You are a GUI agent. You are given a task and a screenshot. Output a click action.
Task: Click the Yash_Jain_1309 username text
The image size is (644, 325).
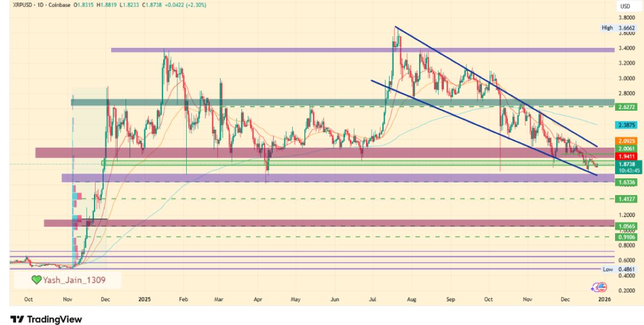[75, 280]
